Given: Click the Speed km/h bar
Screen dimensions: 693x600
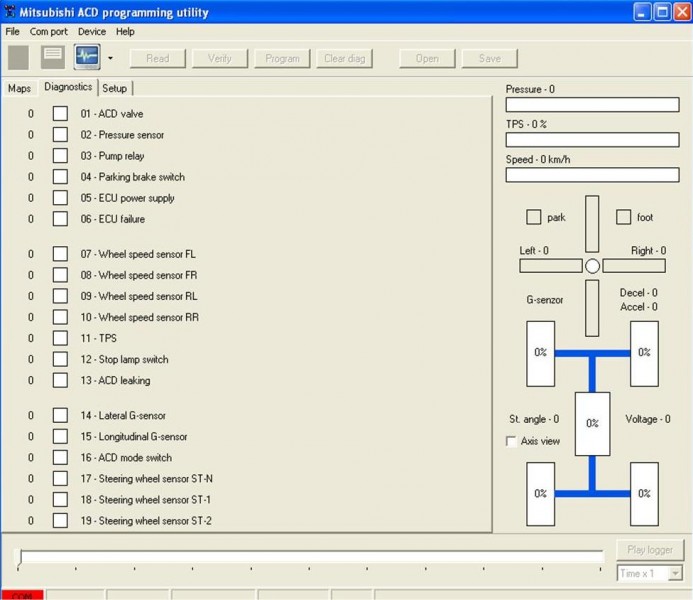Looking at the screenshot, I should point(592,175).
